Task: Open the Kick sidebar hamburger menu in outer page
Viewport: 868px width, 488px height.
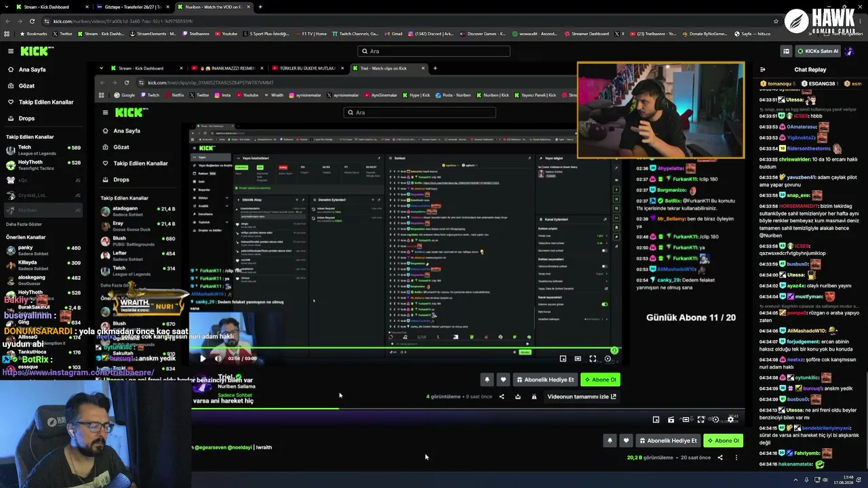Action: (x=10, y=51)
